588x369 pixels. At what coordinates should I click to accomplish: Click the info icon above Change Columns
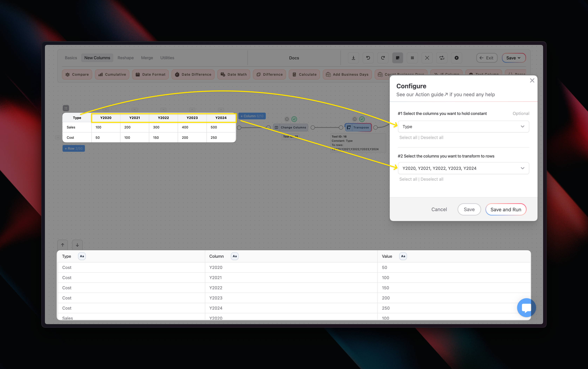pyautogui.click(x=287, y=119)
